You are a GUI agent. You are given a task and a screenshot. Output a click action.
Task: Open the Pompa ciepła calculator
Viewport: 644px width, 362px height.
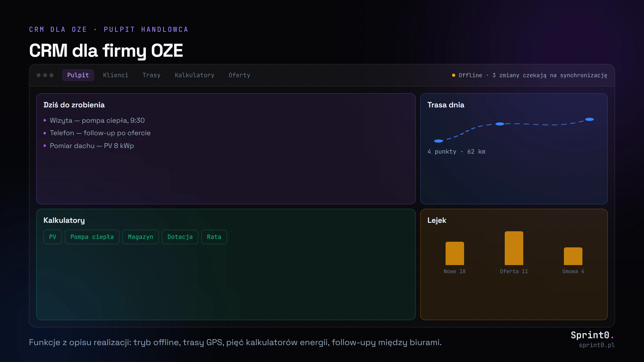point(92,237)
